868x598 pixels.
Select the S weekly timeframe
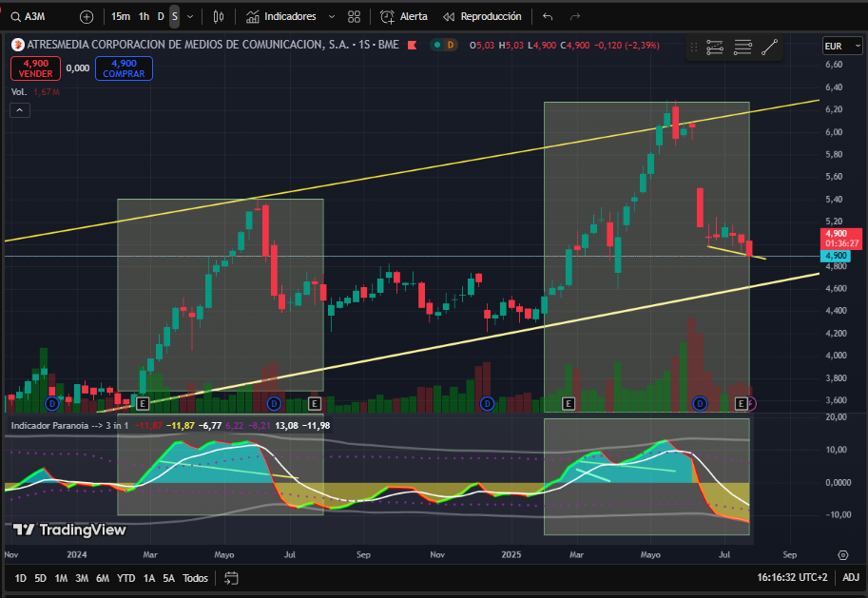click(x=175, y=16)
